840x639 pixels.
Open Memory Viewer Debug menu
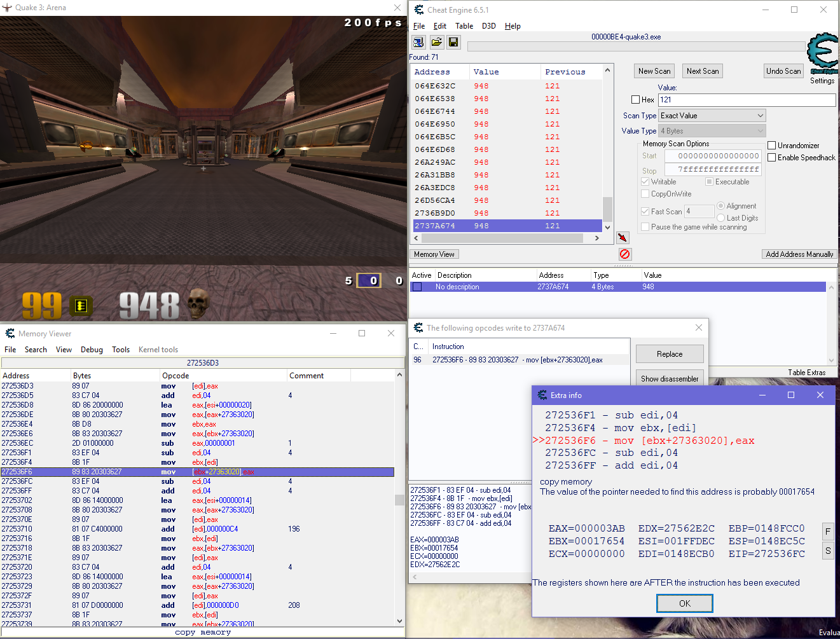click(92, 350)
